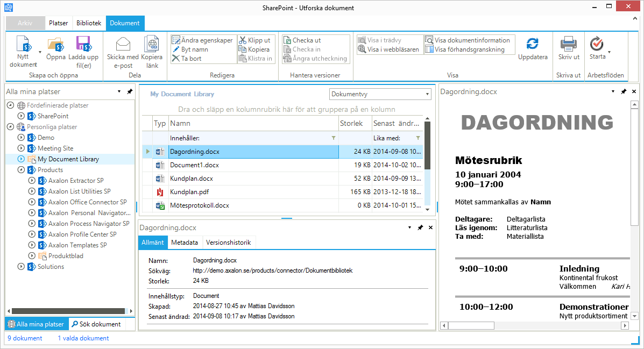Click the 9 dokument status link

[x=25, y=338]
